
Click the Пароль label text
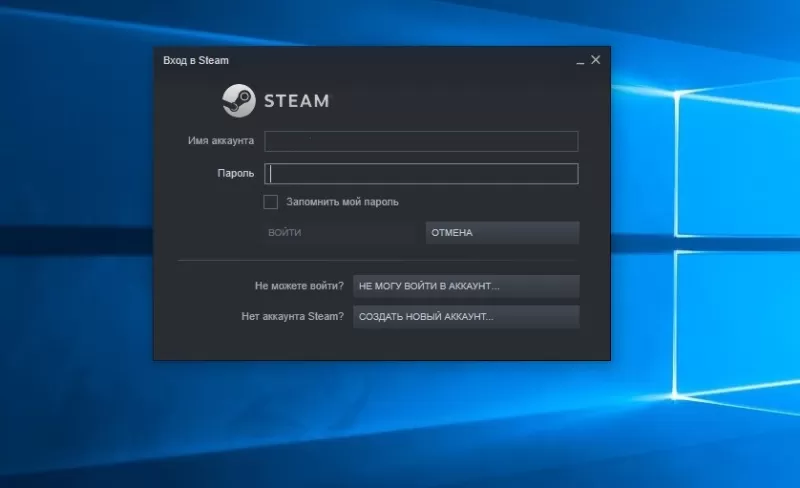235,174
